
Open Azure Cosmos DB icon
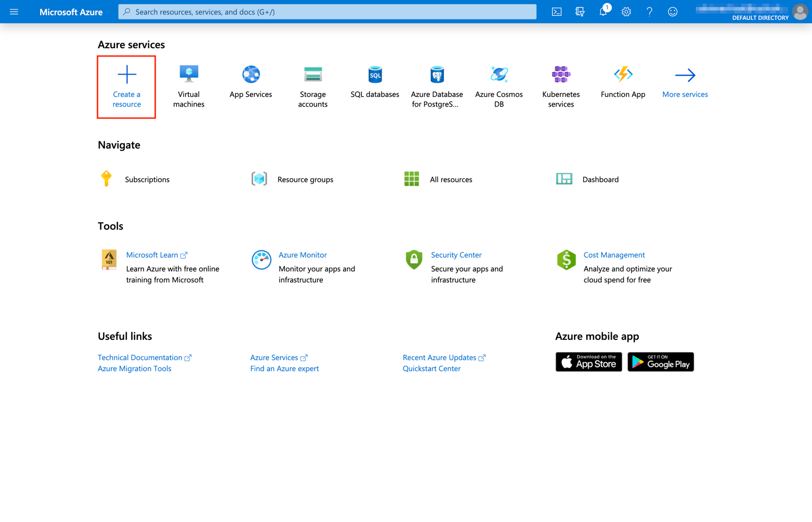click(499, 75)
